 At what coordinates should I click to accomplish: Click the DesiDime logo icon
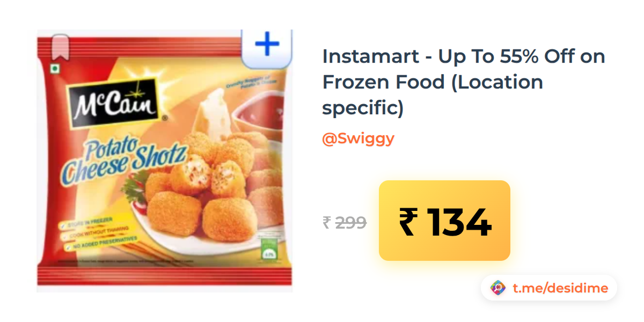click(498, 288)
